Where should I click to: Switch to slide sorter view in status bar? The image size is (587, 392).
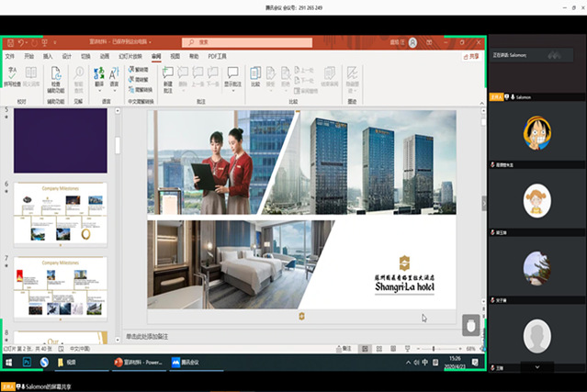click(x=378, y=349)
